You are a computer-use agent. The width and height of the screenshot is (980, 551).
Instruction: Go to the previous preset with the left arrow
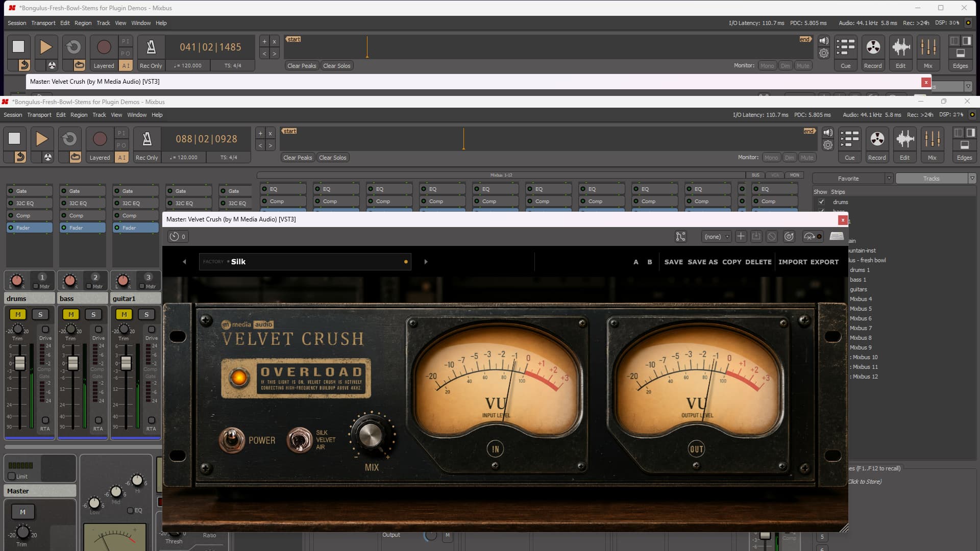184,262
